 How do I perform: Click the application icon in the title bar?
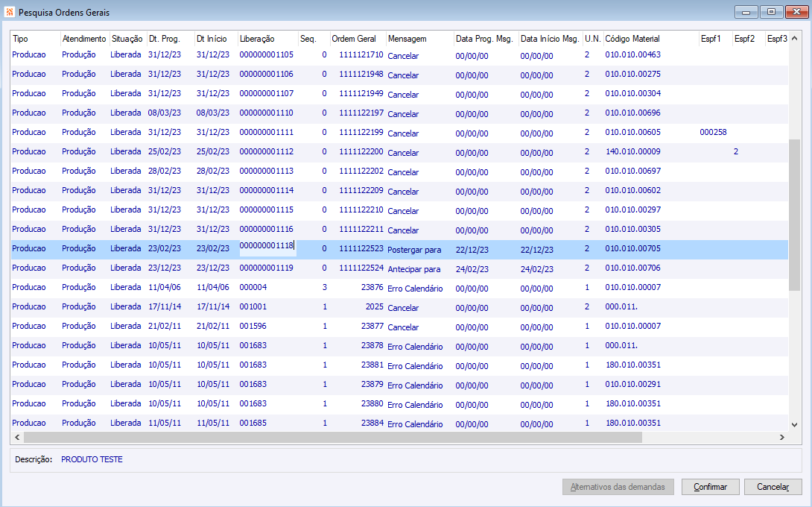(x=10, y=12)
